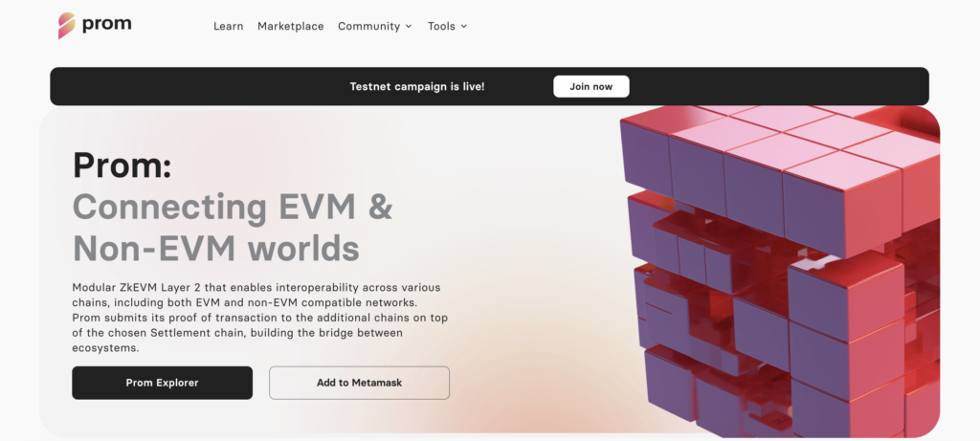This screenshot has width=980, height=441.
Task: Click the 'Non-EVM worlds' heading line
Action: (x=216, y=249)
